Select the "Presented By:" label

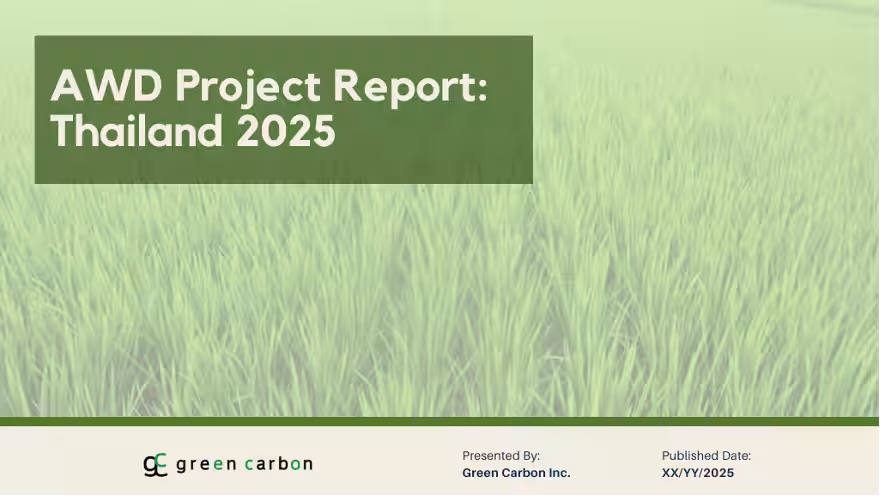(x=501, y=456)
